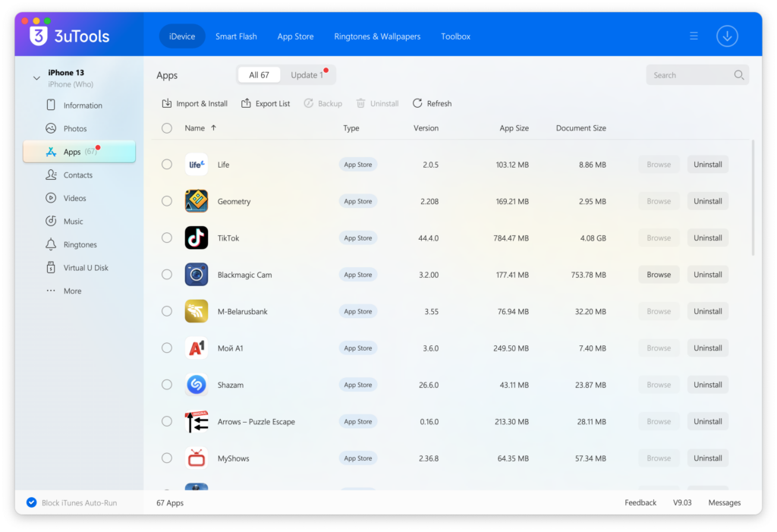Toggle Block iTunes Auto-Run checkbox
This screenshot has width=777, height=532.
pyautogui.click(x=31, y=502)
